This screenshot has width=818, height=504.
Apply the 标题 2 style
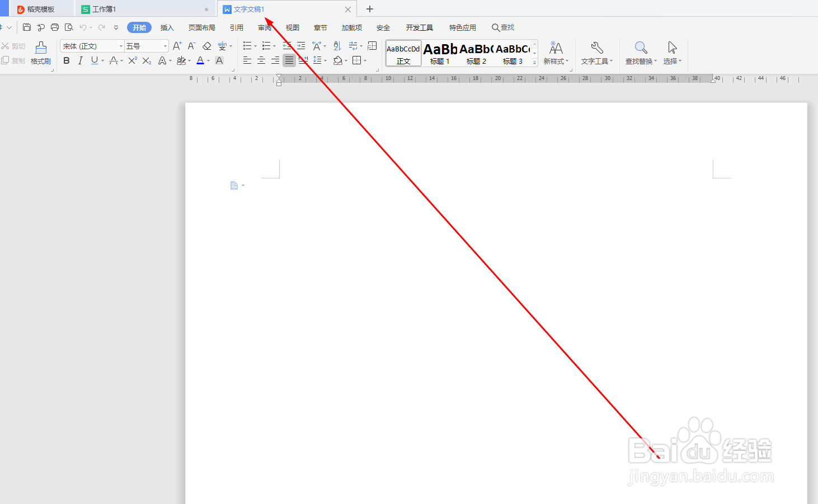[x=476, y=53]
